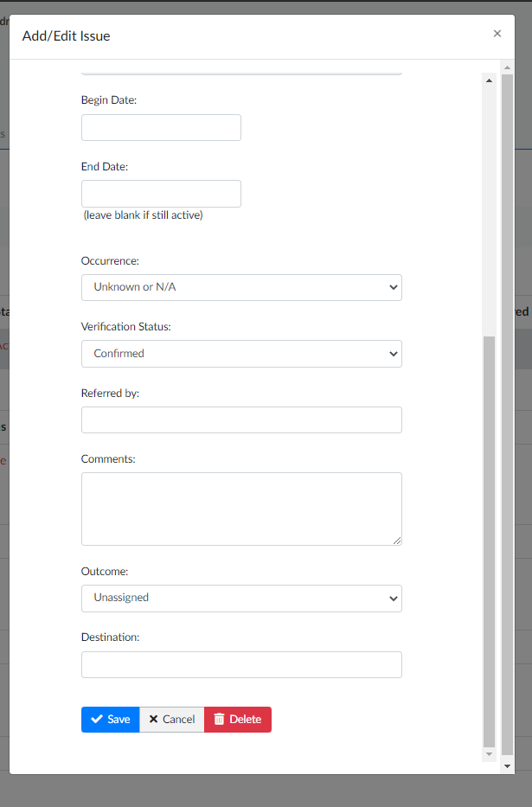Image resolution: width=532 pixels, height=807 pixels.
Task: Click the Occurrence dropdown chevron
Action: point(392,287)
